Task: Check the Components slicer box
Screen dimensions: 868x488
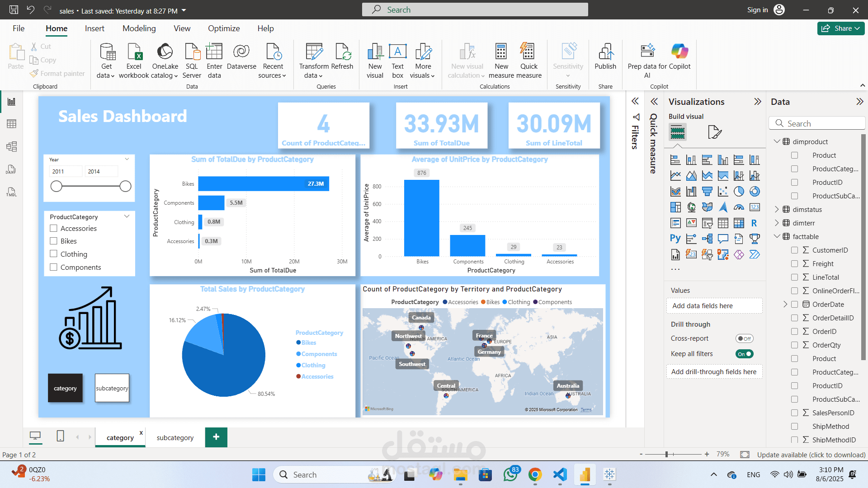Action: [53, 267]
